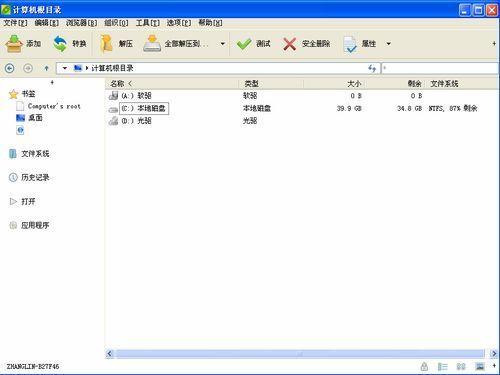Click the 书签 bookmarks star icon
The height and width of the screenshot is (375, 500).
pos(13,94)
